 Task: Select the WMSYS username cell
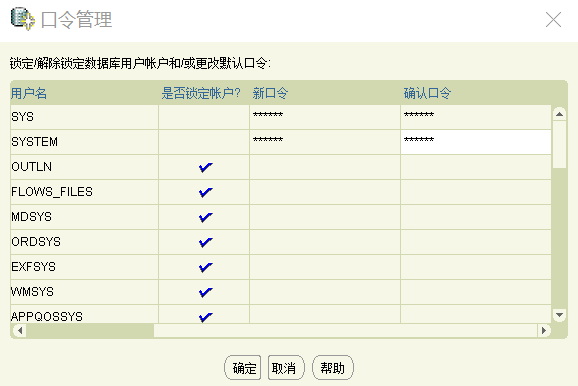(84, 292)
